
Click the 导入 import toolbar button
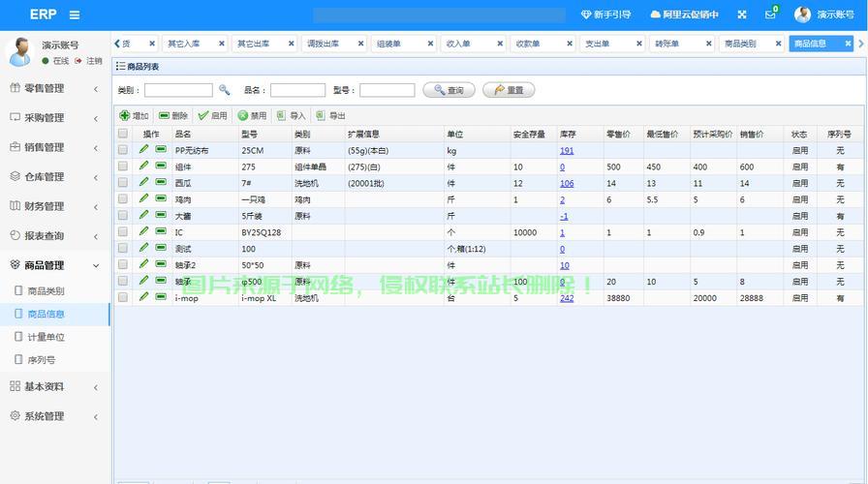(x=292, y=115)
